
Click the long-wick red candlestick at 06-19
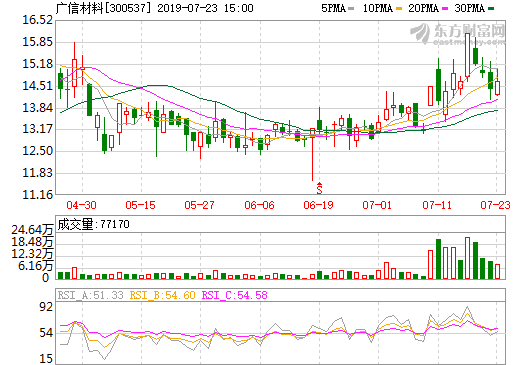pos(312,154)
